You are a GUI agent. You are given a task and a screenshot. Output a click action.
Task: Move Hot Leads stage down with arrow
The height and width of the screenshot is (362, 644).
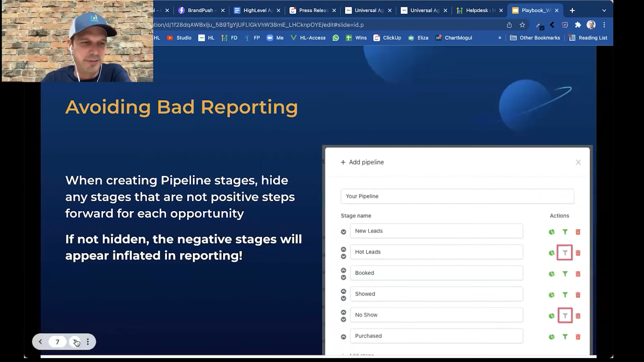(343, 257)
